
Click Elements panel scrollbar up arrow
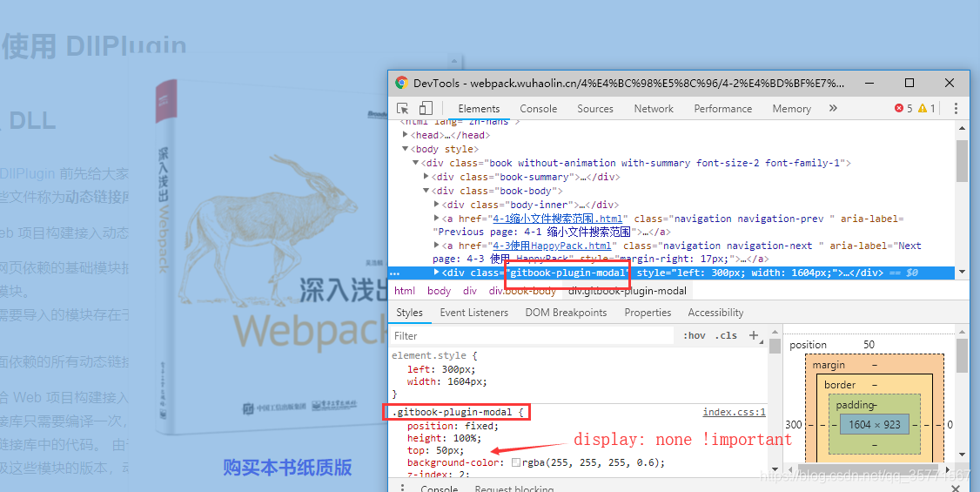962,127
